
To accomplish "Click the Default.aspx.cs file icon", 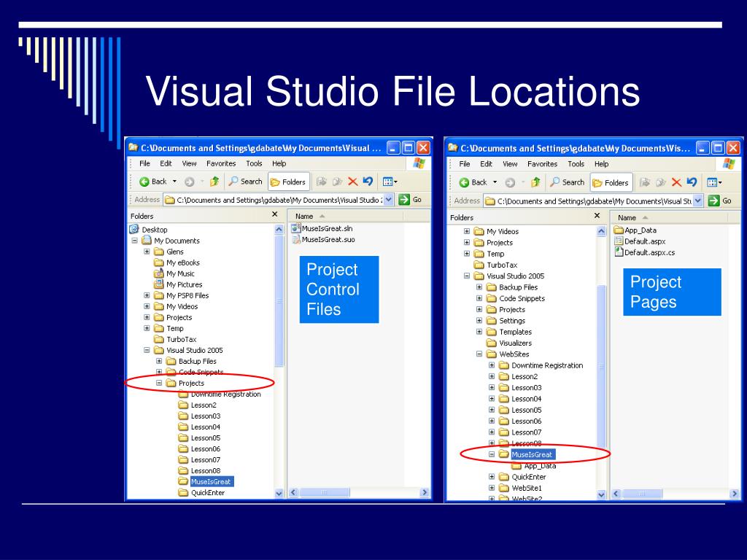I will click(619, 252).
